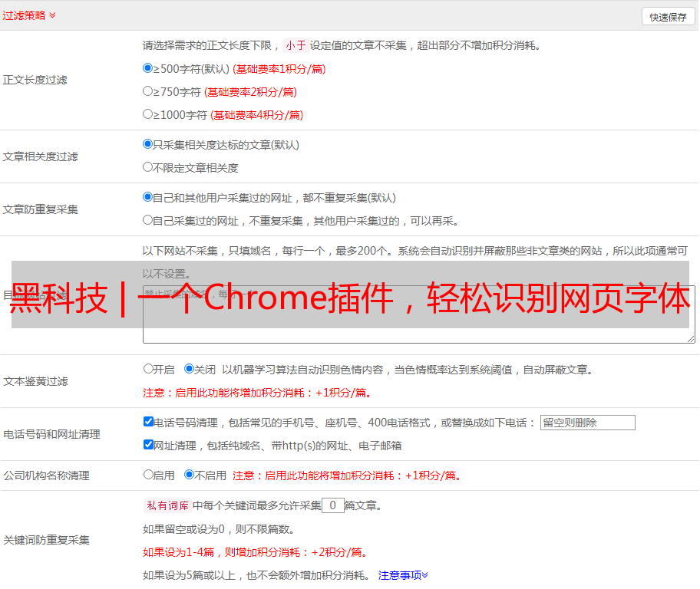Viewport: 700px width, 589px height.
Task: Click the 公司机构名称清理 row label
Action: tap(46, 475)
